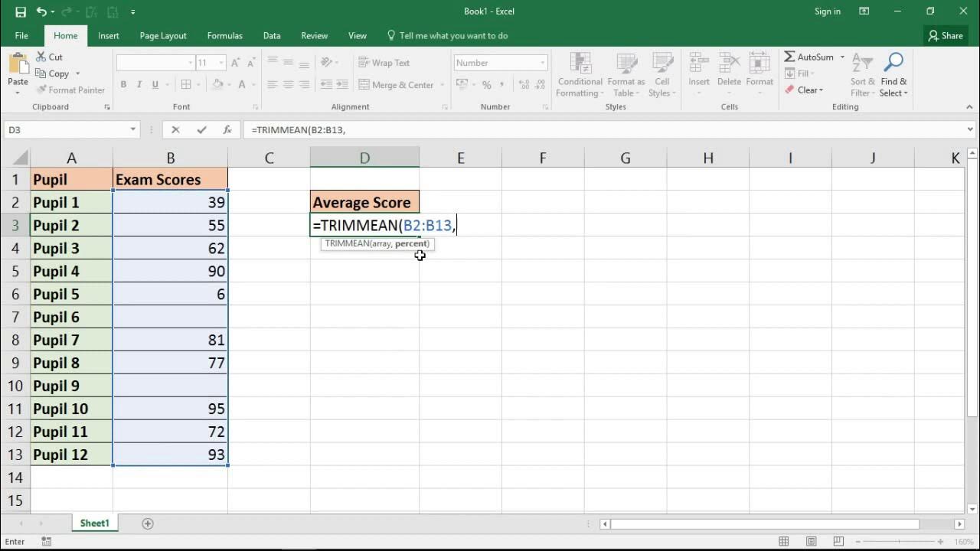Add a new sheet with plus icon
The width and height of the screenshot is (980, 551).
148,523
